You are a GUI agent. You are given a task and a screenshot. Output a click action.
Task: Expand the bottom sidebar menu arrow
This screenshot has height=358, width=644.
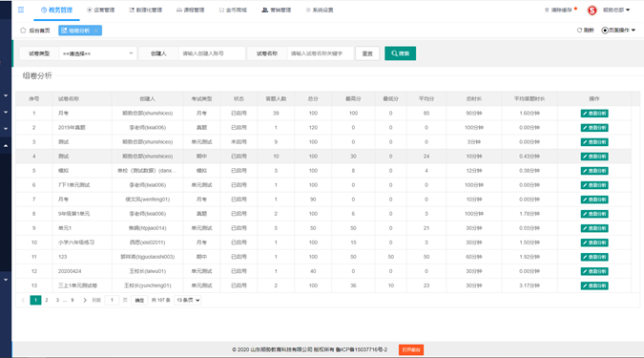pos(6,280)
